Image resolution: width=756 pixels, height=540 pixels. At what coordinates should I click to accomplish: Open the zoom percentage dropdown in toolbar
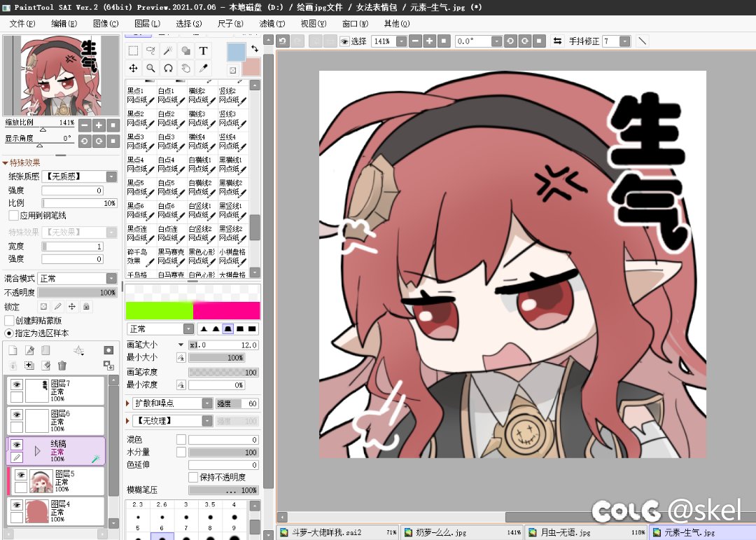401,41
